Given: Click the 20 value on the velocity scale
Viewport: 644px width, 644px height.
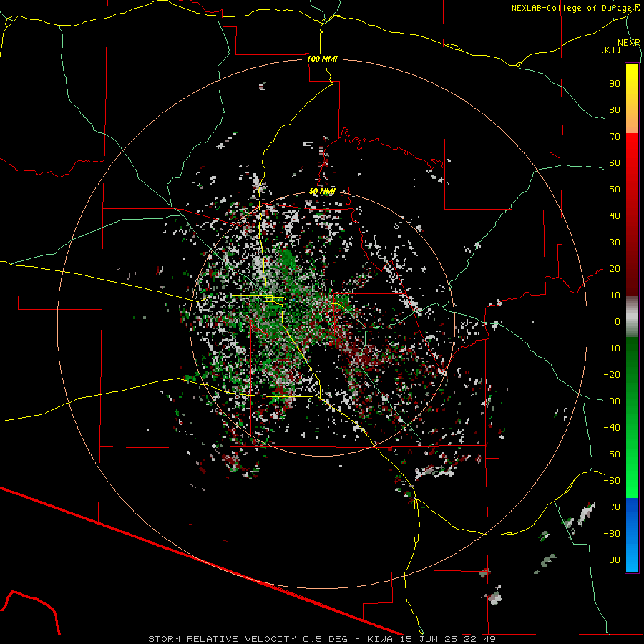Looking at the screenshot, I should (615, 269).
